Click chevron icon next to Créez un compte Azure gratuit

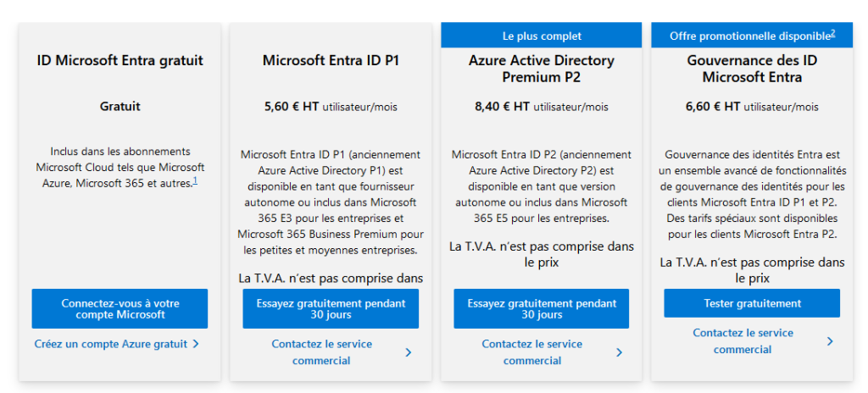[x=196, y=344]
